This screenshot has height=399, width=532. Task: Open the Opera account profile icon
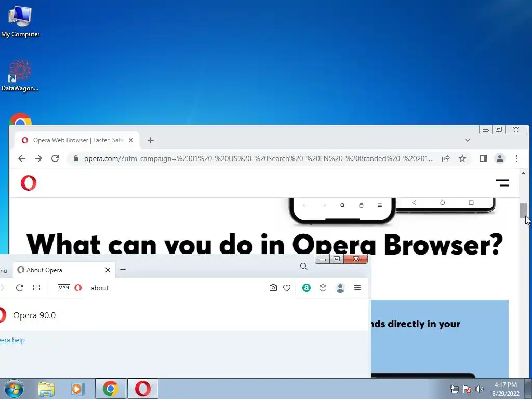coord(340,288)
